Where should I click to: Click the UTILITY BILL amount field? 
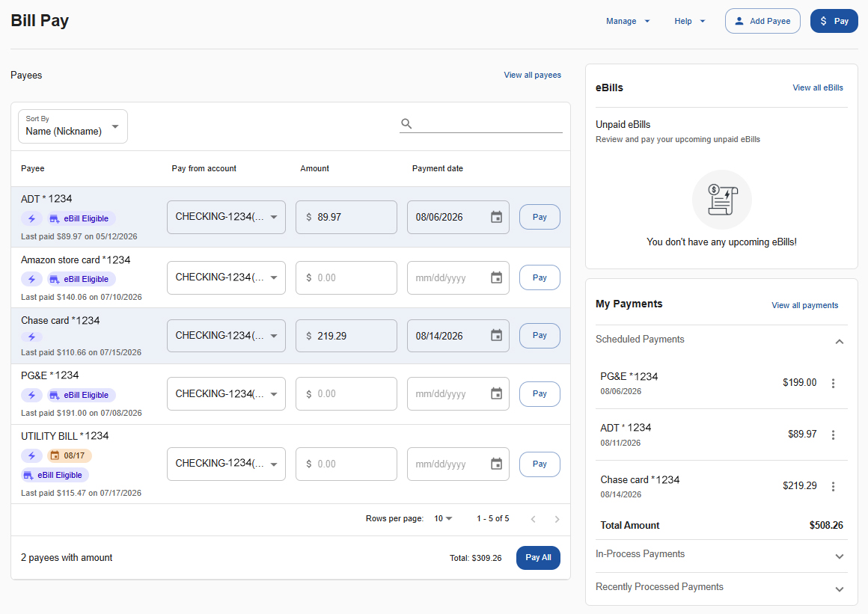pyautogui.click(x=346, y=464)
